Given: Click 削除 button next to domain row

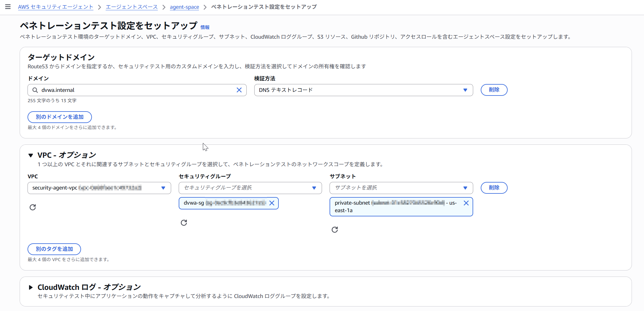Looking at the screenshot, I should [494, 90].
